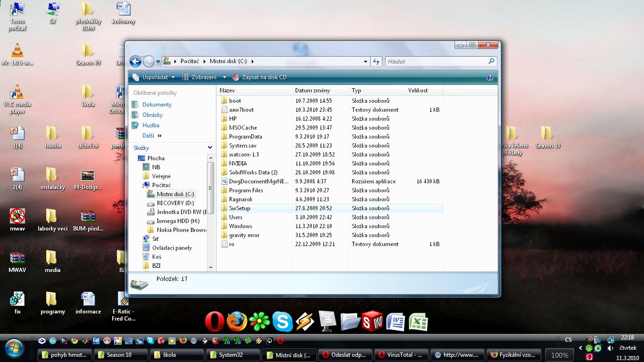This screenshot has width=644, height=362.
Task: Click the Windows Start orb
Action: point(15,348)
